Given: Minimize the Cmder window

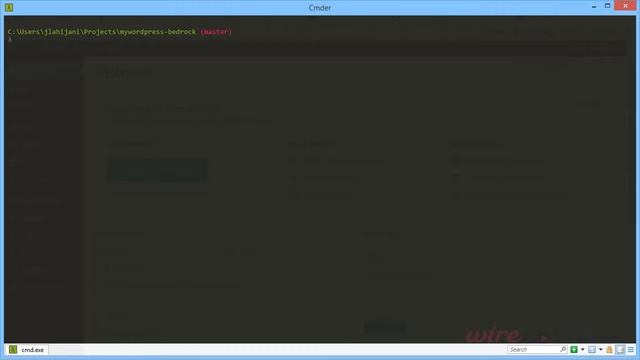Looking at the screenshot, I should tap(594, 7).
